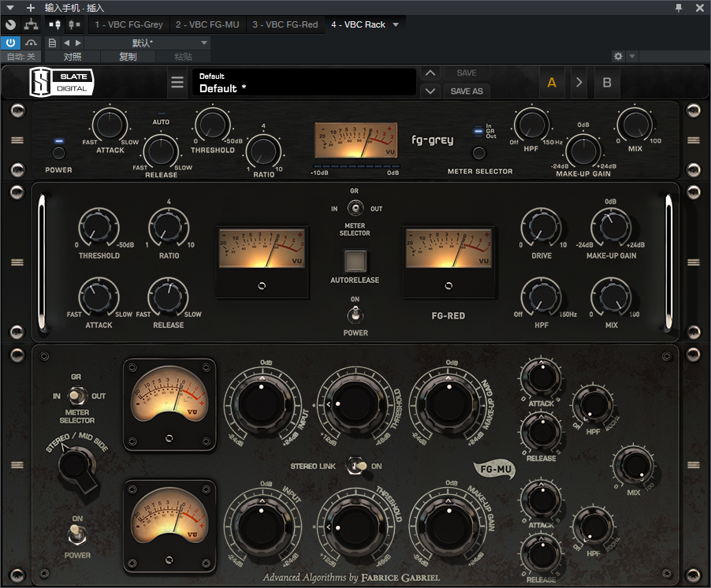This screenshot has width=711, height=588.
Task: Open dropdown arrow next to VBC Rack tab
Action: [x=396, y=24]
